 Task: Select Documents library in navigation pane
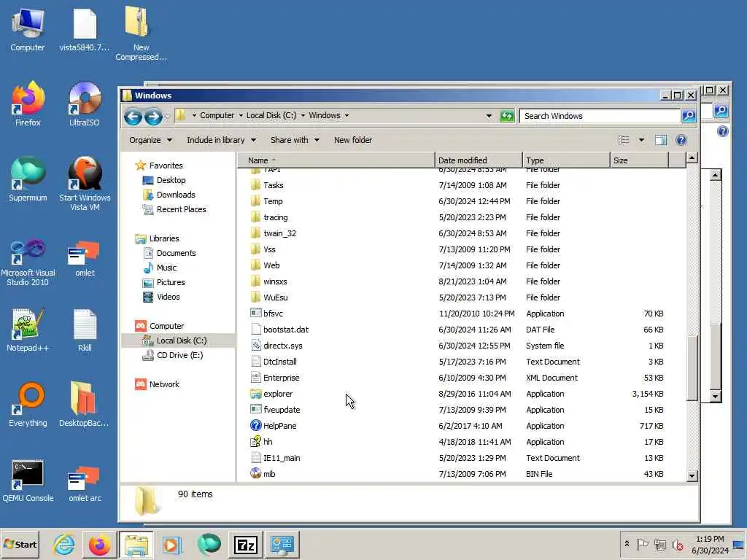click(x=169, y=253)
